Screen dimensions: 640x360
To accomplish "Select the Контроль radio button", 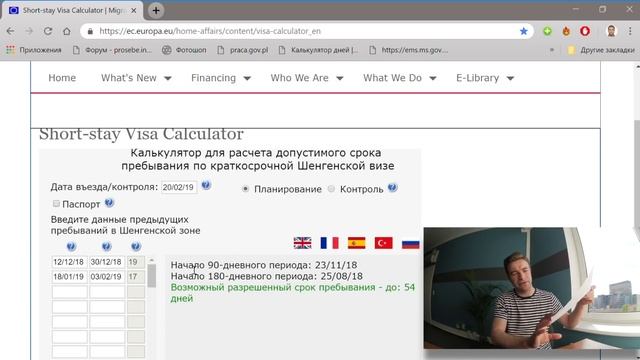I will [x=331, y=189].
